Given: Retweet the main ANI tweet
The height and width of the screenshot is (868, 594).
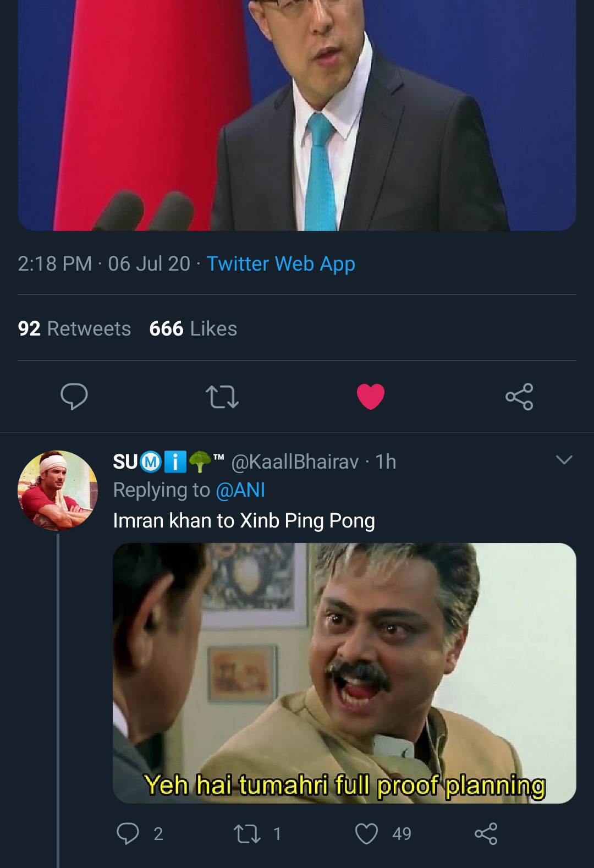Looking at the screenshot, I should (x=222, y=396).
